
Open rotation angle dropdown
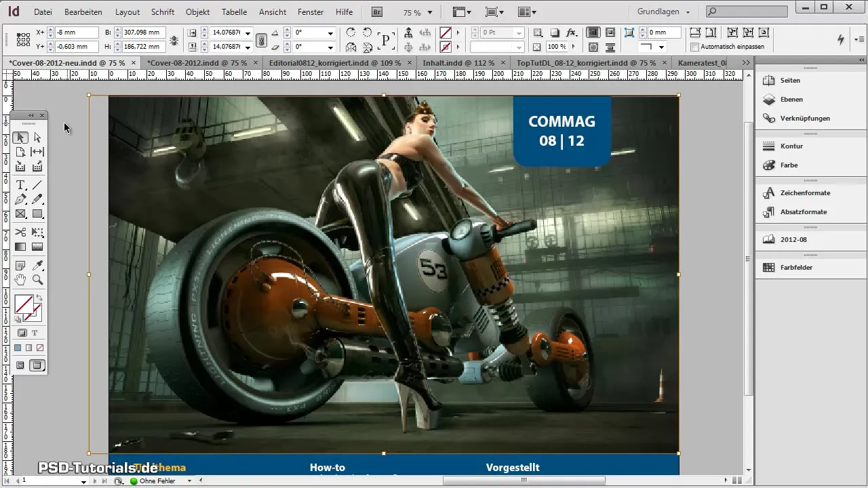click(330, 33)
